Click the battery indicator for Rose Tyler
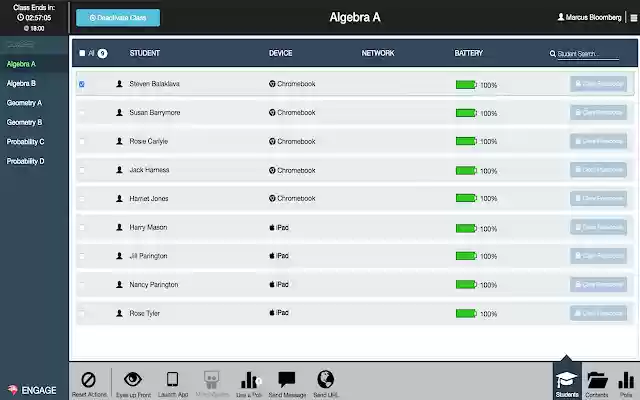 coord(466,313)
